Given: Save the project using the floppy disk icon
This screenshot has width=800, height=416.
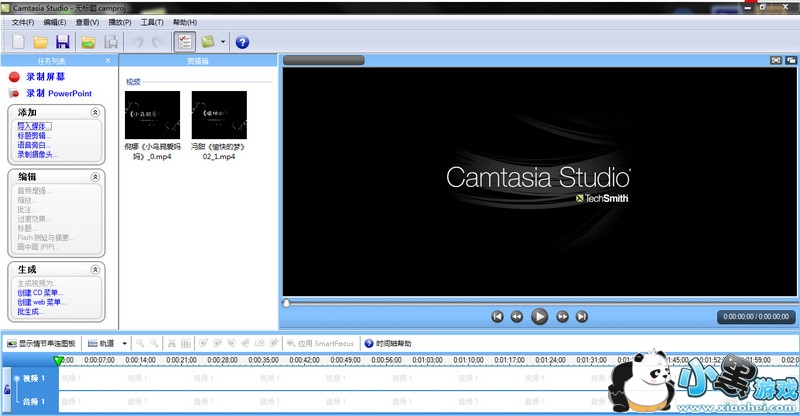Looking at the screenshot, I should (x=62, y=42).
